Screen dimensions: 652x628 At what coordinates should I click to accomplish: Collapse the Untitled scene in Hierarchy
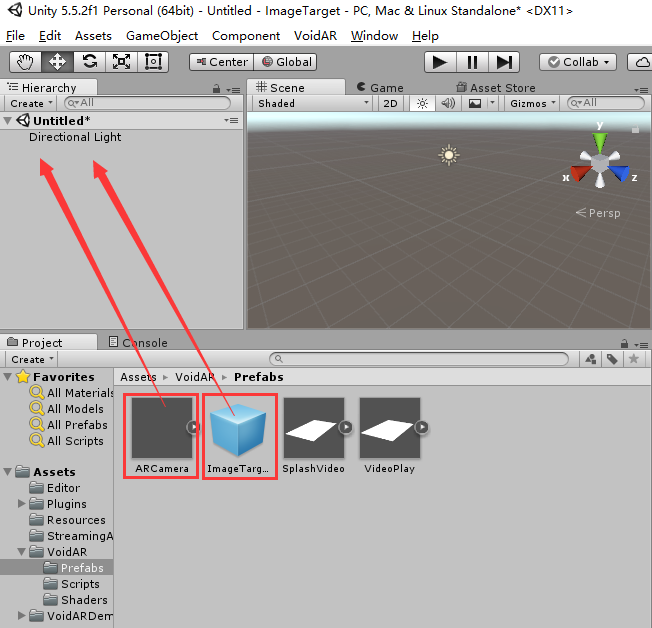pyautogui.click(x=7, y=121)
